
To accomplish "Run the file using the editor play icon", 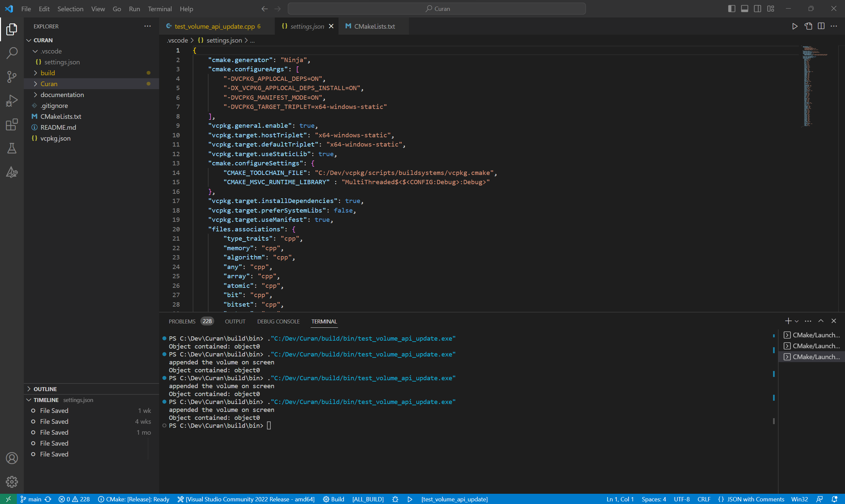I will point(794,26).
